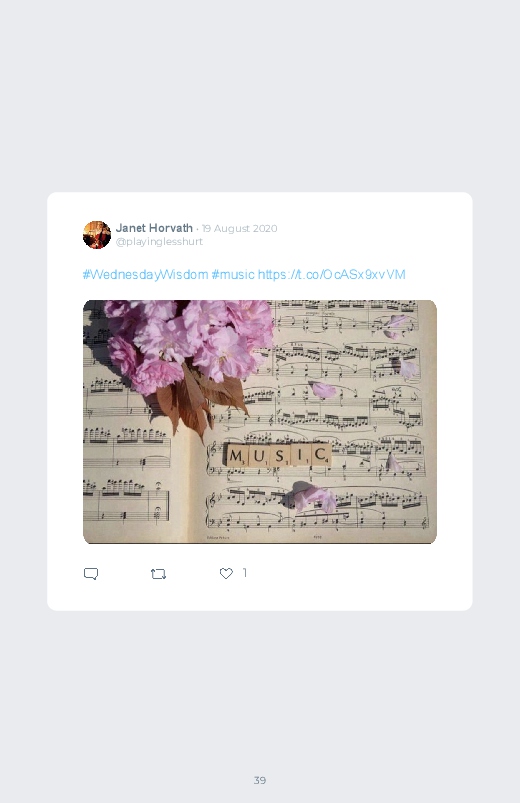Click the M scrabble tile in photo
This screenshot has width=520, height=803.
pyautogui.click(x=236, y=455)
